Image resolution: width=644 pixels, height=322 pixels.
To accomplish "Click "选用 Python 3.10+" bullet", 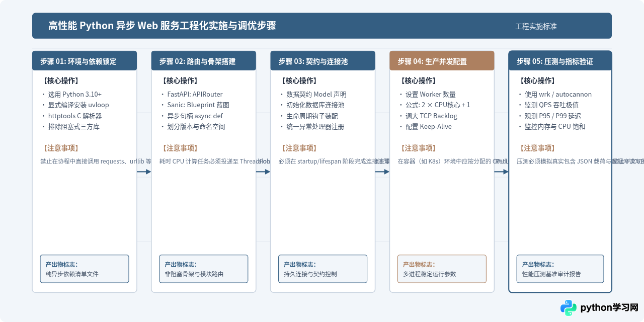I will 74,94.
